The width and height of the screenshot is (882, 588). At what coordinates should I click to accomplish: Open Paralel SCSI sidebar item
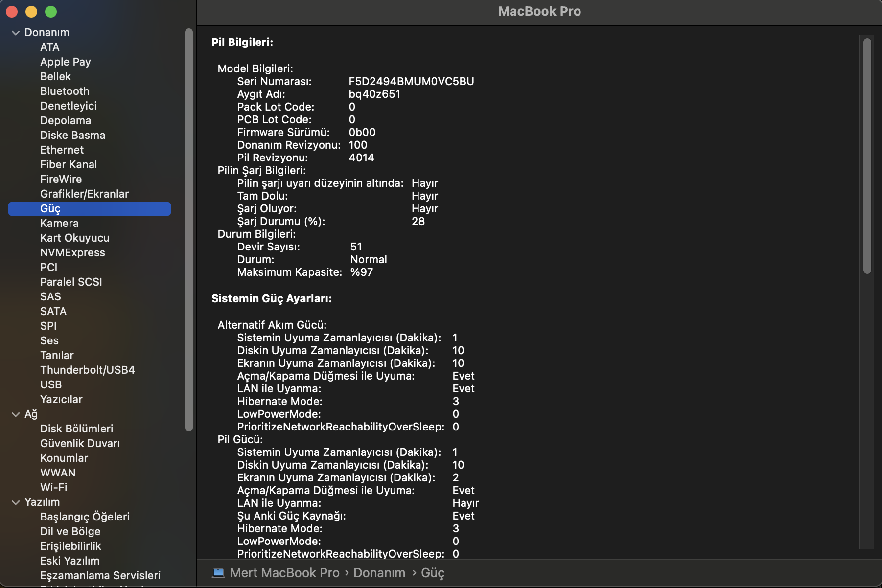pyautogui.click(x=71, y=282)
